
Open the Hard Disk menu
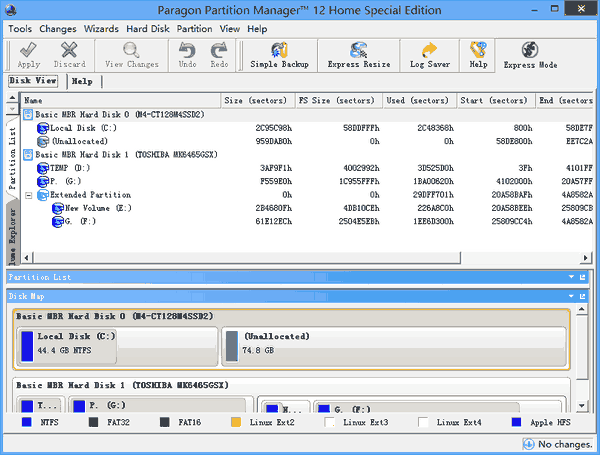[150, 29]
